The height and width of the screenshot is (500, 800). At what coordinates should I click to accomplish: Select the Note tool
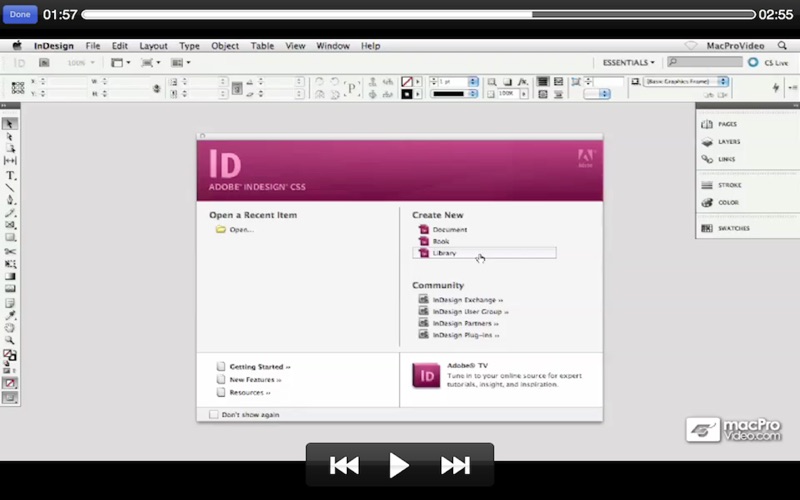click(10, 303)
